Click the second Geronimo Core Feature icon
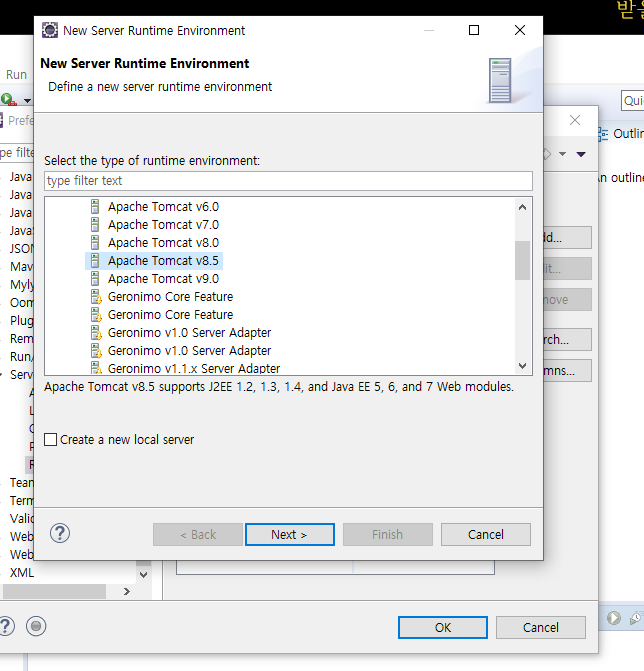The image size is (644, 671). coord(96,315)
